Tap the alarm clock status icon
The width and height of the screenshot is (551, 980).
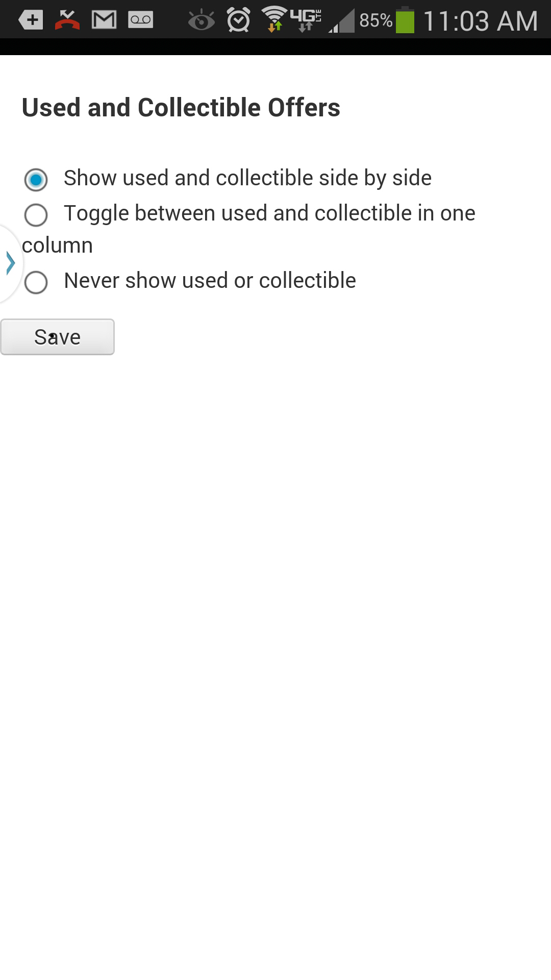pyautogui.click(x=239, y=20)
